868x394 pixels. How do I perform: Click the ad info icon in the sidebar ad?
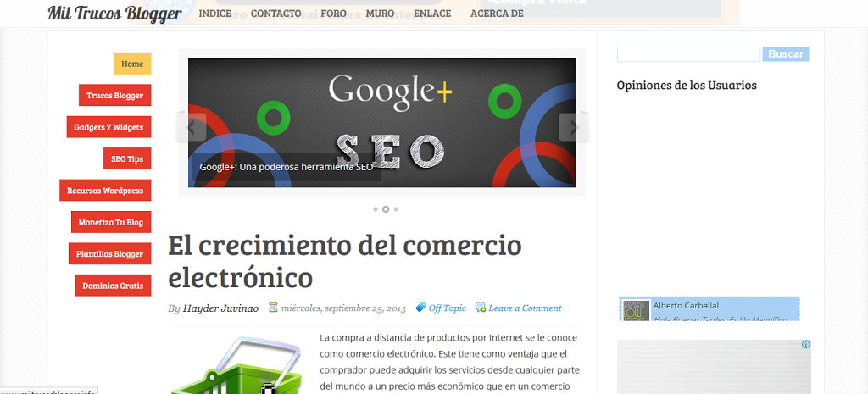pos(806,345)
